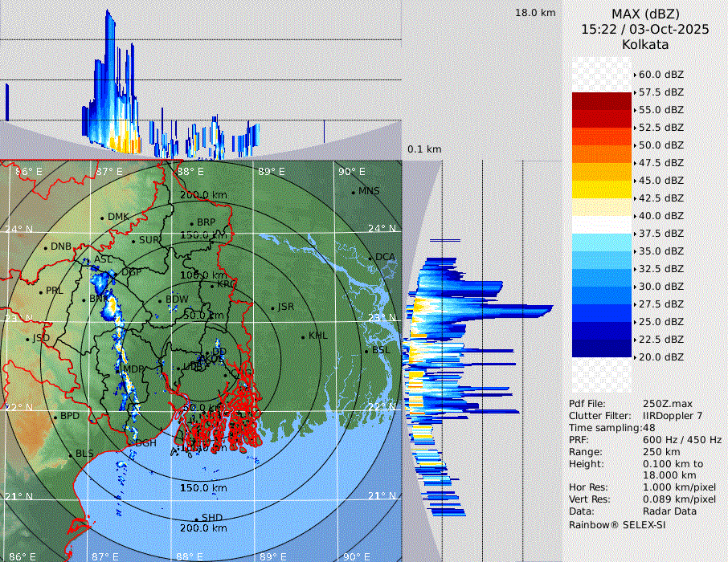Screen dimensions: 728x562
Task: Click the 18.0 km height label
Action: coord(535,13)
